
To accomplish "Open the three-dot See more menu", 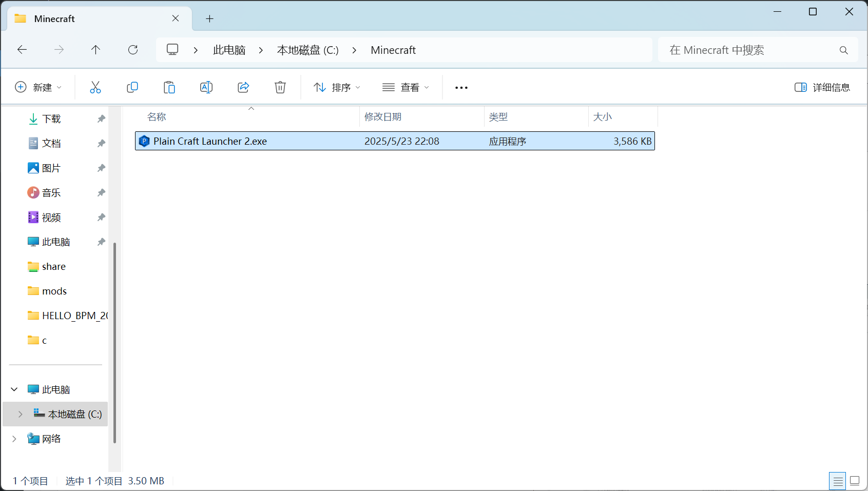I will pos(461,88).
